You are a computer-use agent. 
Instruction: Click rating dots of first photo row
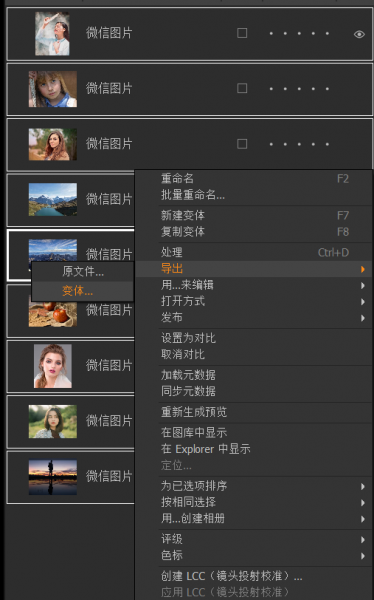[299, 33]
